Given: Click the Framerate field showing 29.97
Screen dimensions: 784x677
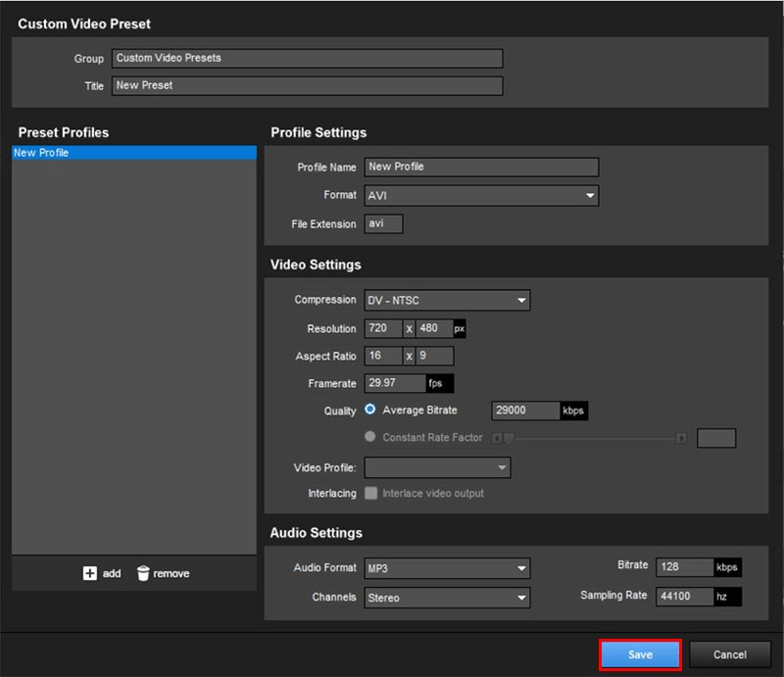Looking at the screenshot, I should (394, 383).
